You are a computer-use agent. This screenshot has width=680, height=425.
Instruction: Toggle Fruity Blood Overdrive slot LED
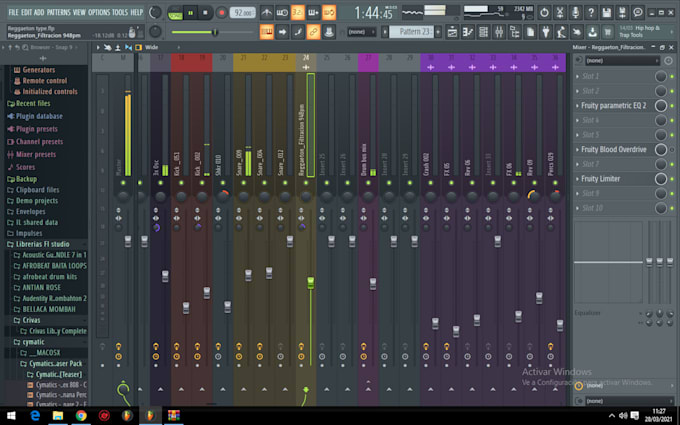(672, 149)
